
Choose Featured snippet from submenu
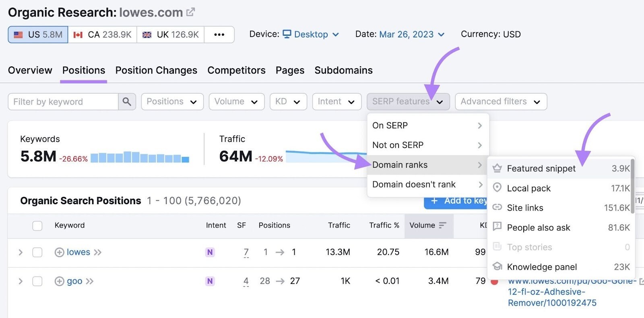click(x=559, y=168)
